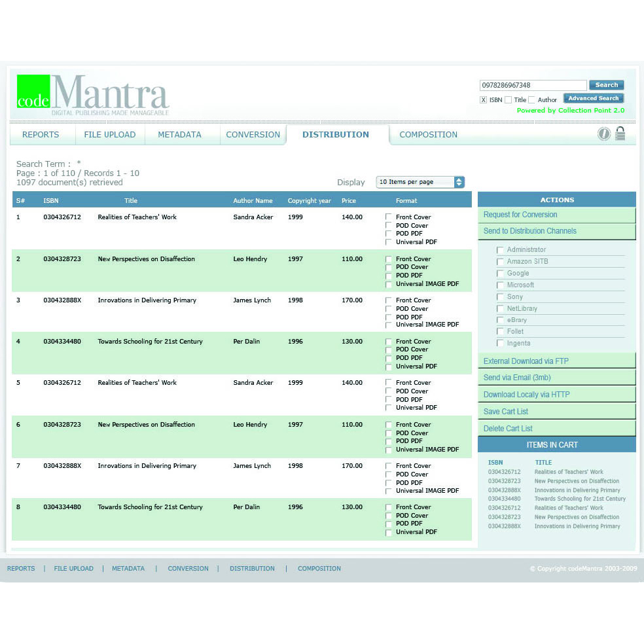Switch to the File Upload tab
644x644 pixels.
(x=110, y=135)
